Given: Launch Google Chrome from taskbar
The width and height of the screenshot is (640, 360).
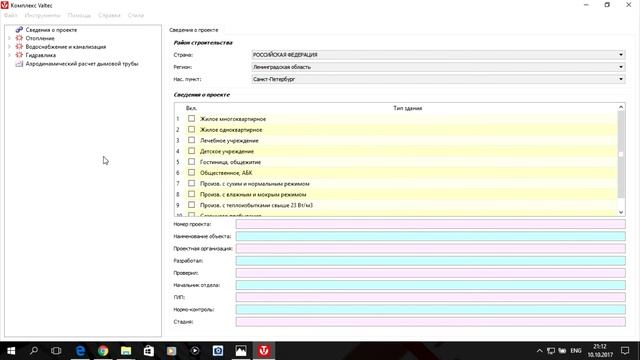Looking at the screenshot, I should click(x=103, y=351).
